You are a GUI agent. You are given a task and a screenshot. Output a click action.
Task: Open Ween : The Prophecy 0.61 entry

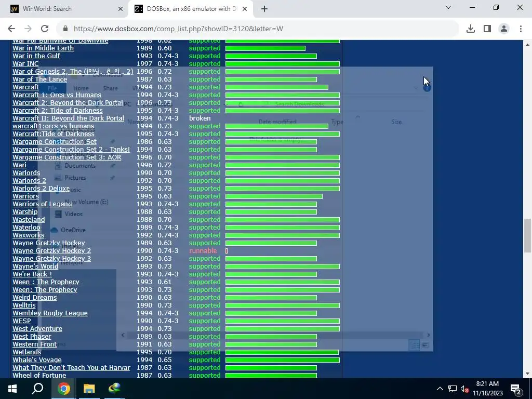[x=46, y=282]
